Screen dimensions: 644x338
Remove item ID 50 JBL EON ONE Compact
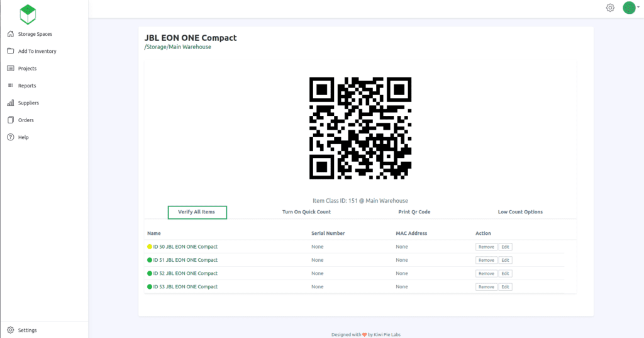486,247
